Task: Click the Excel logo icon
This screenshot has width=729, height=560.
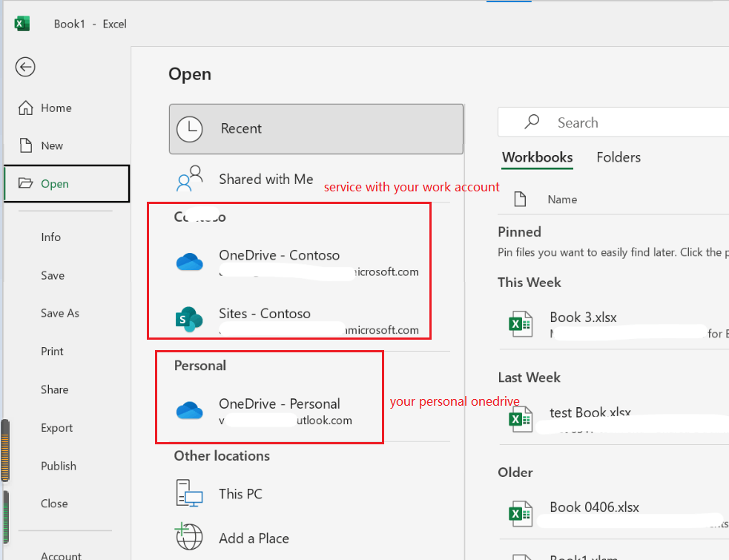Action: click(22, 24)
